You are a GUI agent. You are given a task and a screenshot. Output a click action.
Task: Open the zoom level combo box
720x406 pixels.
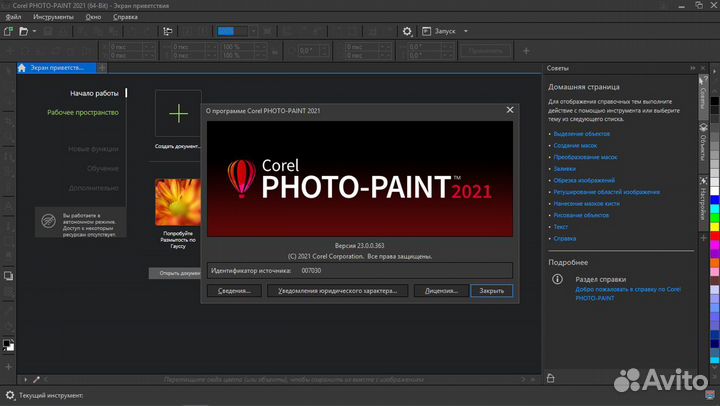tap(236, 31)
